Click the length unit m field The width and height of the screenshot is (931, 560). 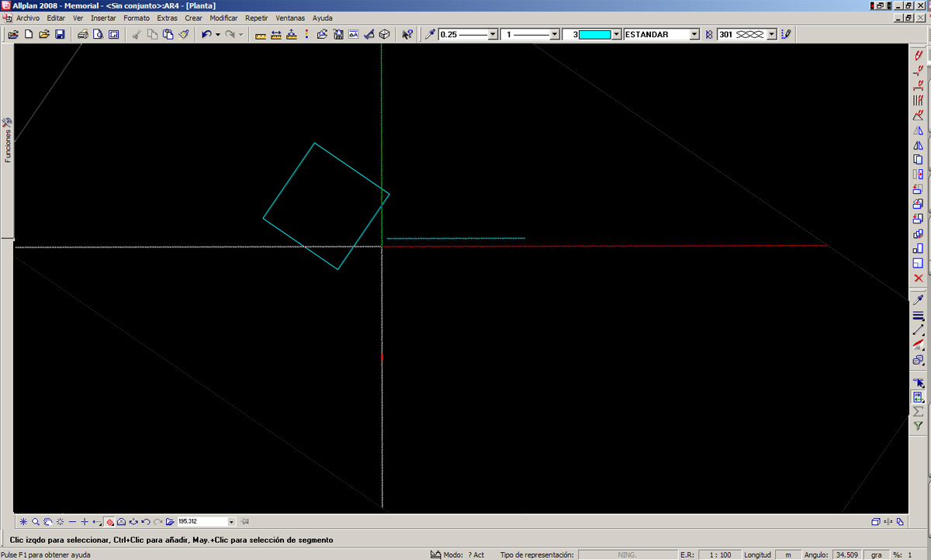[788, 555]
